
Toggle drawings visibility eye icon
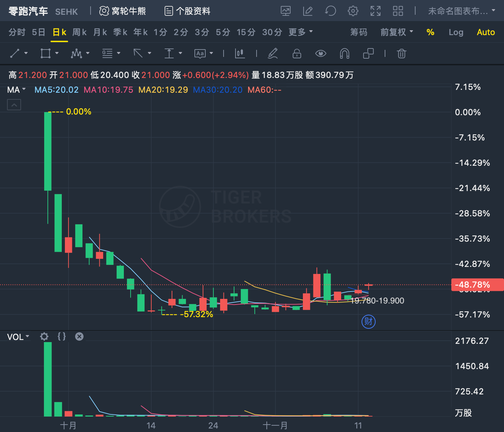tap(321, 53)
